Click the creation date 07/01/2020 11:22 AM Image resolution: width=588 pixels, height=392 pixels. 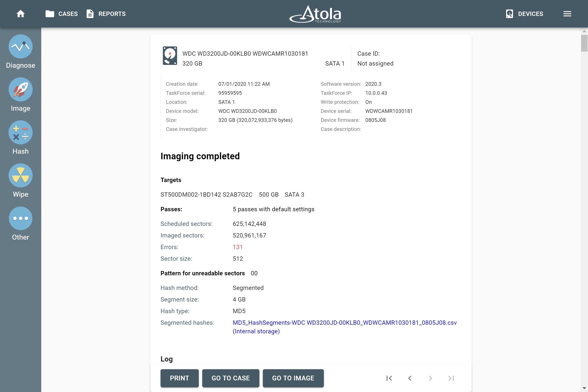tap(244, 84)
